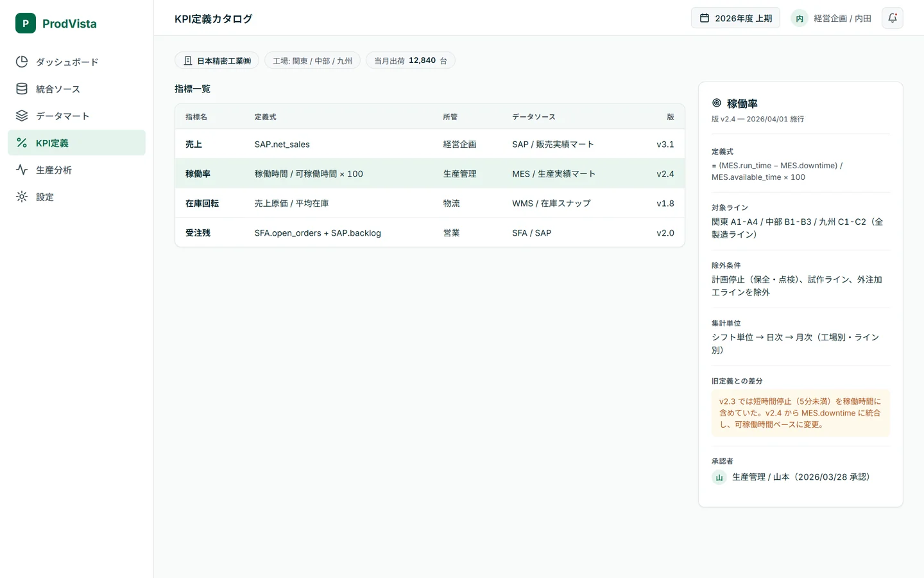
Task: Click the データソース column header
Action: [x=534, y=117]
